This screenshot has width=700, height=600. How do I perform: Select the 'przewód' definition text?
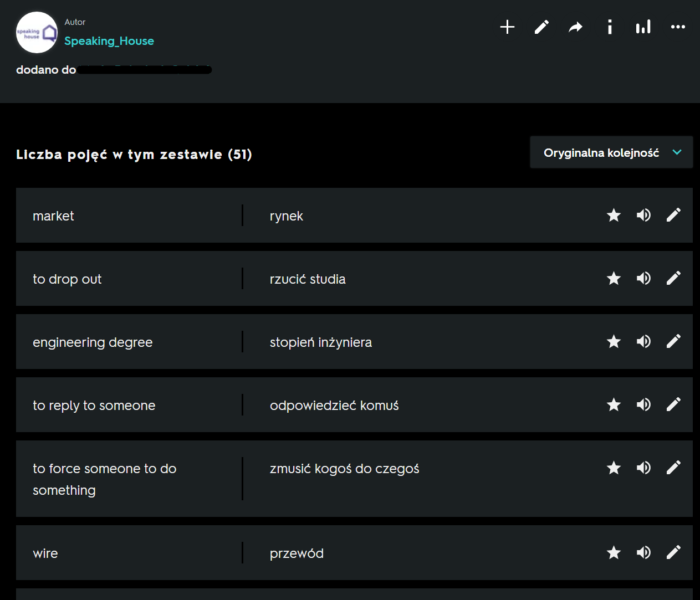(297, 553)
